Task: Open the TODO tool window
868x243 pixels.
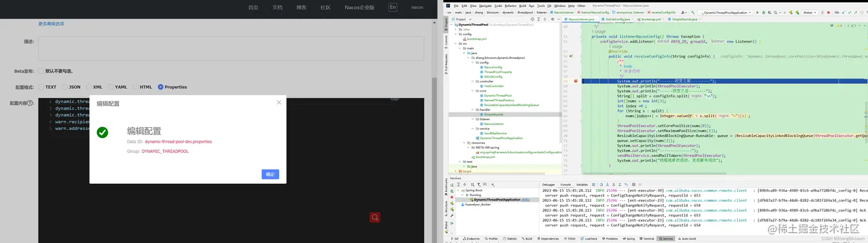Action: (569, 238)
